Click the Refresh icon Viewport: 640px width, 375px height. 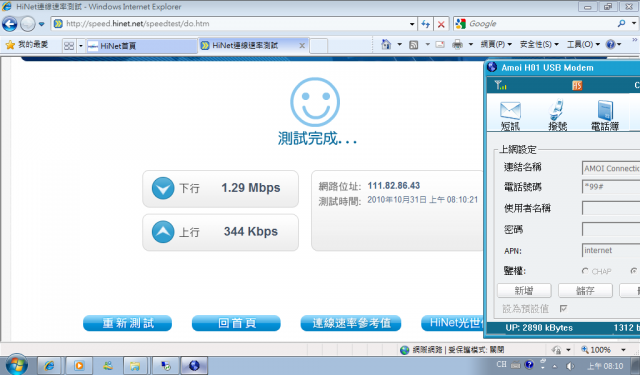tap(426, 24)
